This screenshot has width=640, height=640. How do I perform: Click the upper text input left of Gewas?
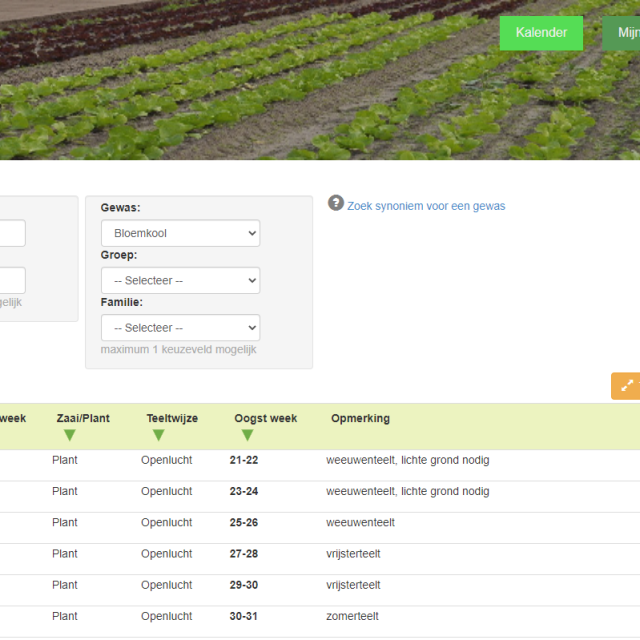point(12,233)
